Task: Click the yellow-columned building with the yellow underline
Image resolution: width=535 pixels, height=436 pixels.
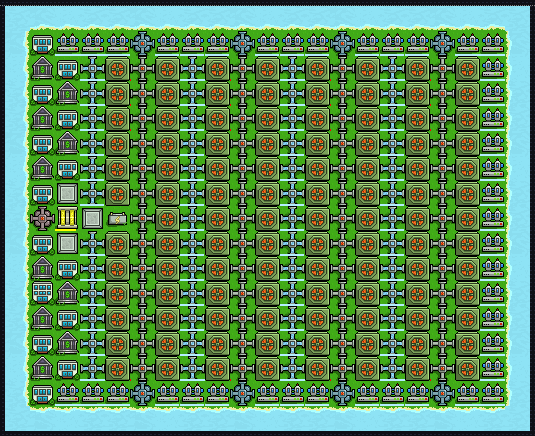Action: point(67,217)
